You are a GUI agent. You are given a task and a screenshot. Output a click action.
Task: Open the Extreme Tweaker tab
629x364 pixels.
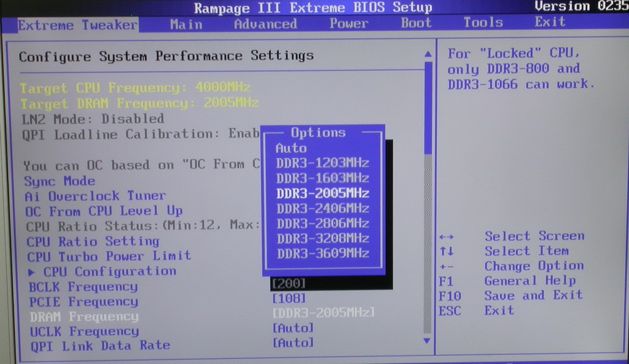[x=77, y=25]
